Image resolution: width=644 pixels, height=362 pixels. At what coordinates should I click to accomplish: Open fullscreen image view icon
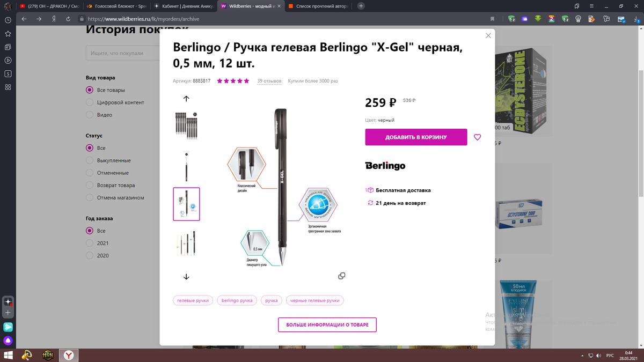pos(342,276)
